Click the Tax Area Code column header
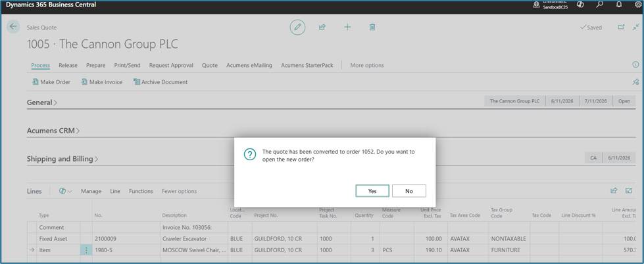Viewport: 644px width, 264px height. click(465, 215)
